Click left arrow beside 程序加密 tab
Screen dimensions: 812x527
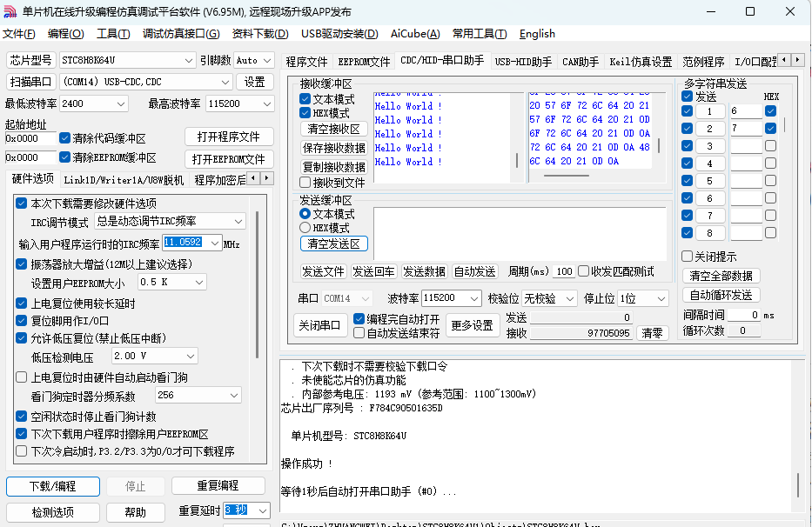coord(253,178)
